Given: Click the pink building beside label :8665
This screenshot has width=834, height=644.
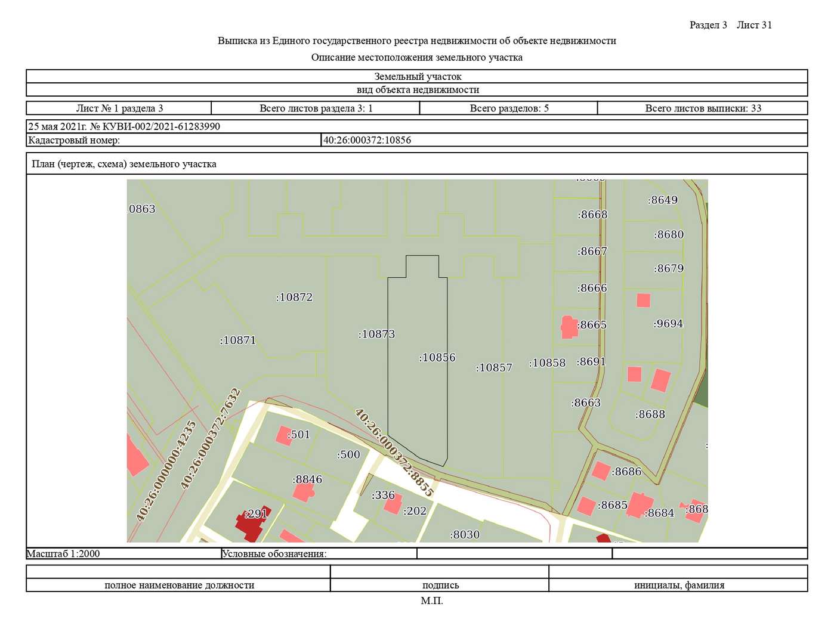Looking at the screenshot, I should click(x=569, y=327).
